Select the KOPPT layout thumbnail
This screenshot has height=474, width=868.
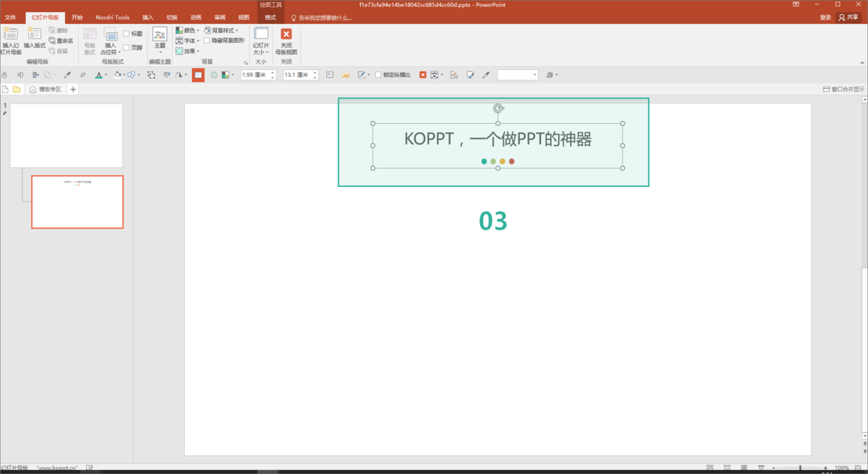[x=77, y=202]
